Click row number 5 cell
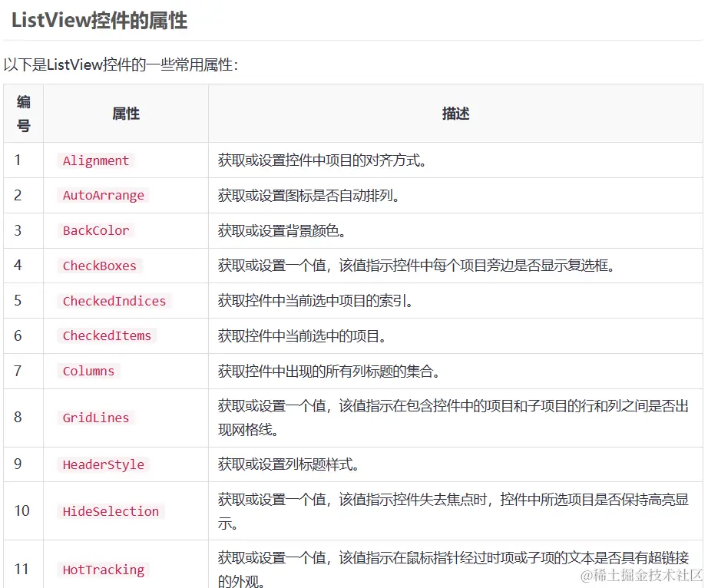The width and height of the screenshot is (708, 588). tap(24, 301)
